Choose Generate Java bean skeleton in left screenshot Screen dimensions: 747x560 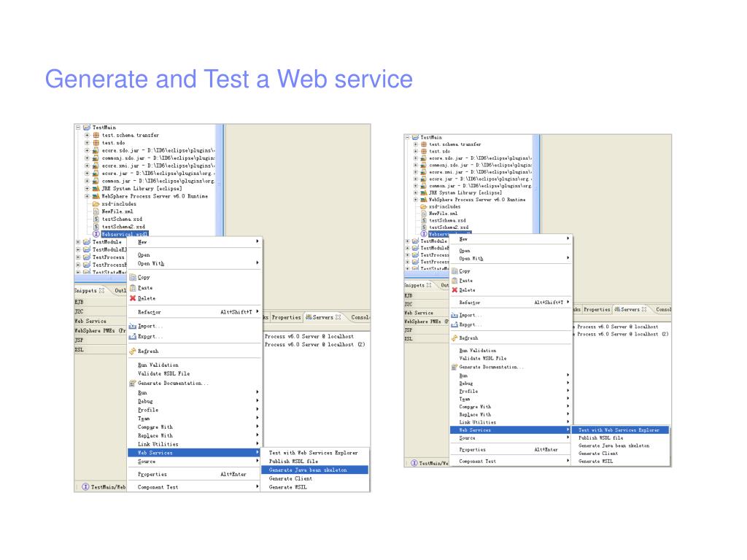[314, 470]
